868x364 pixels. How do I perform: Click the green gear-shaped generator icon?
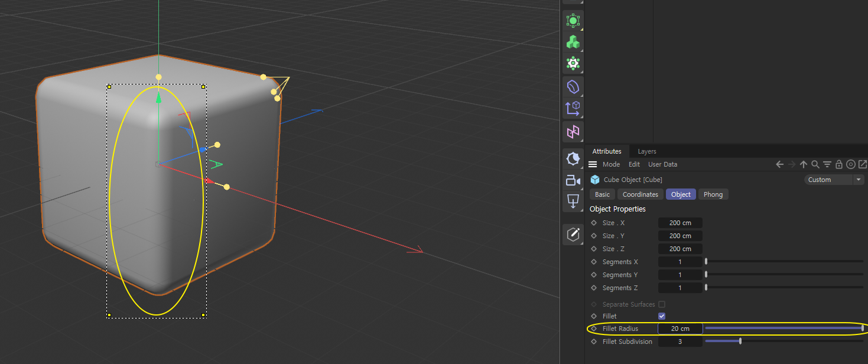[573, 63]
